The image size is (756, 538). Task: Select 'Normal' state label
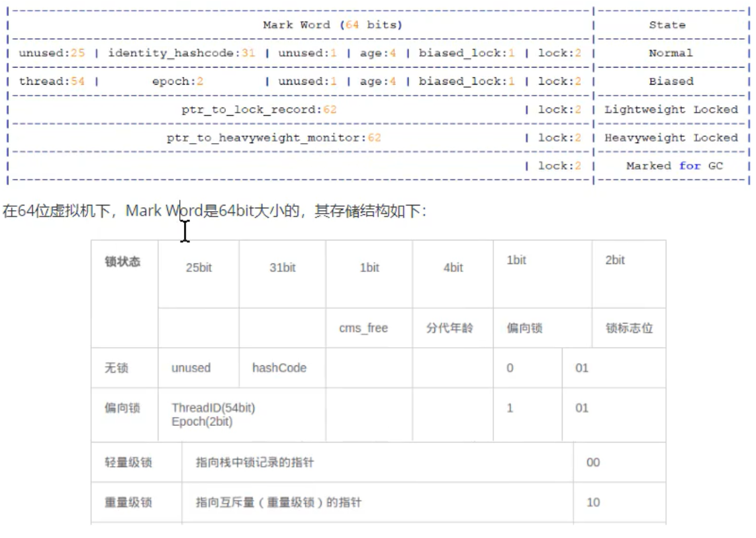pyautogui.click(x=670, y=52)
